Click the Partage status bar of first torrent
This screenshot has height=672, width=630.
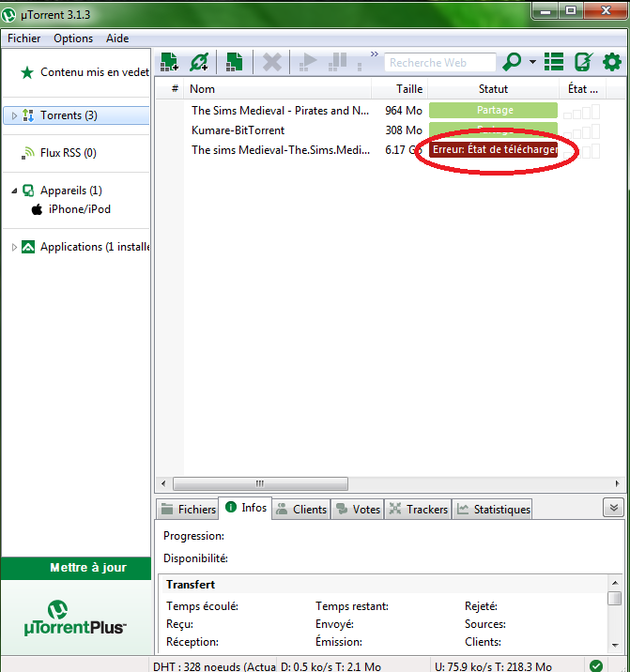[493, 110]
